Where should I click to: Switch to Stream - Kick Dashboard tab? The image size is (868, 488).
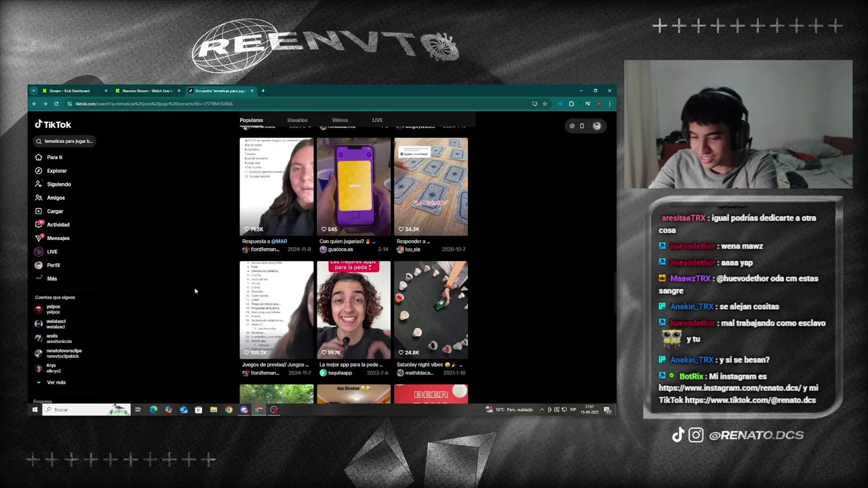click(x=73, y=91)
